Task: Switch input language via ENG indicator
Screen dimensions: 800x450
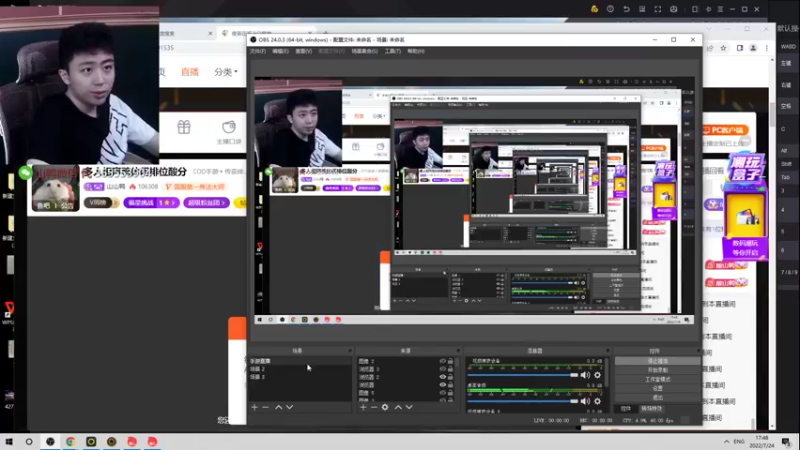Action: tap(739, 441)
